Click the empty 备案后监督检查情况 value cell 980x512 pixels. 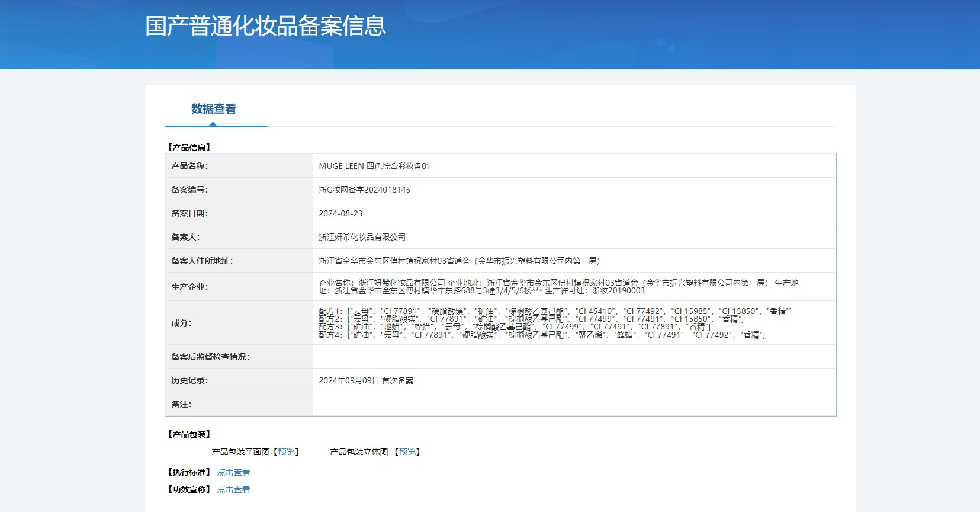point(573,357)
